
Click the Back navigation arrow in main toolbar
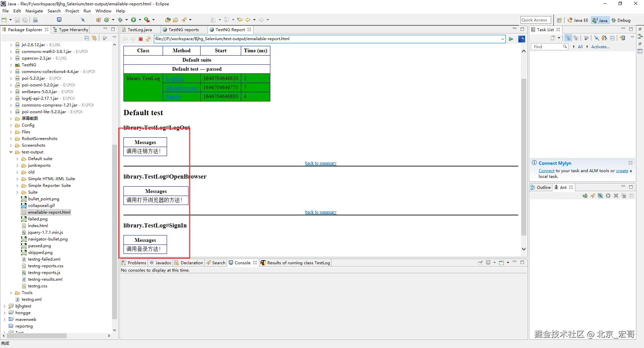click(x=248, y=20)
